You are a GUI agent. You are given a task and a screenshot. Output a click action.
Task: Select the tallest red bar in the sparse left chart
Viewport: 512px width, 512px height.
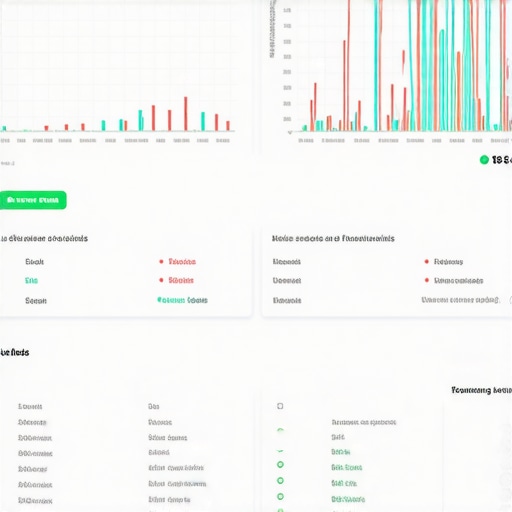tap(186, 114)
